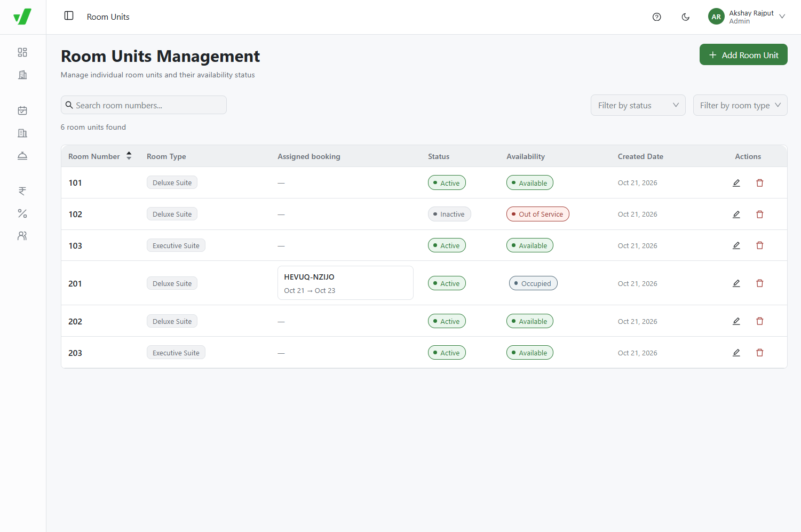Delete room 101 with the trash icon

pos(760,183)
